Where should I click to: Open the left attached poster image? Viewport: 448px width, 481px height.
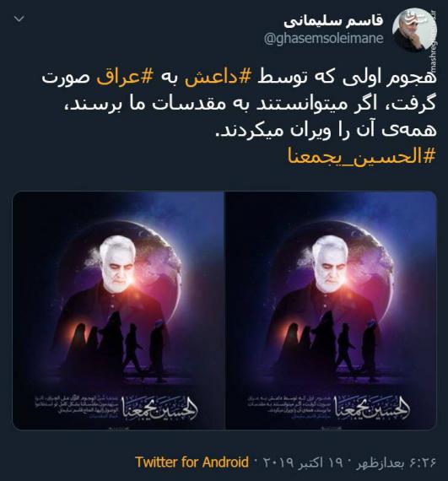click(118, 311)
